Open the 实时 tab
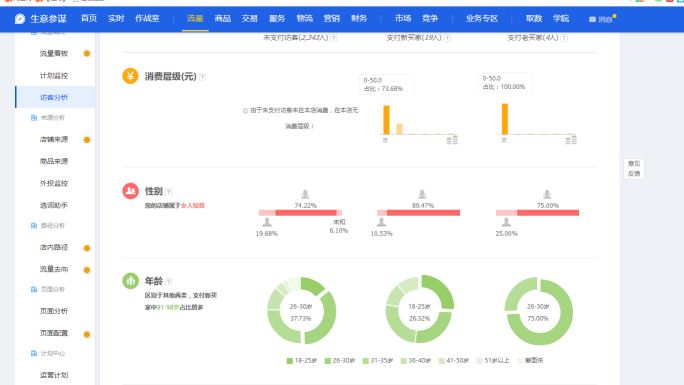This screenshot has width=684, height=385. point(116,18)
